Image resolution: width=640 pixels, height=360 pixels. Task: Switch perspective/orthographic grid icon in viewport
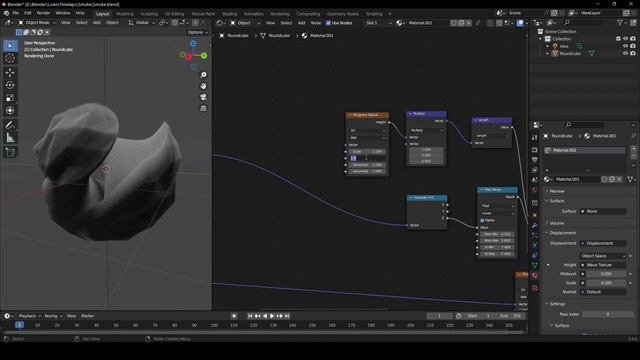pyautogui.click(x=203, y=108)
